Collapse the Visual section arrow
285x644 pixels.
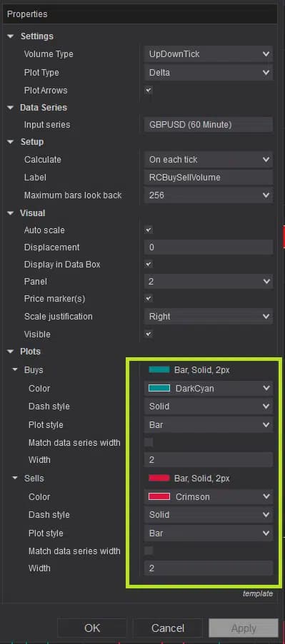10,213
